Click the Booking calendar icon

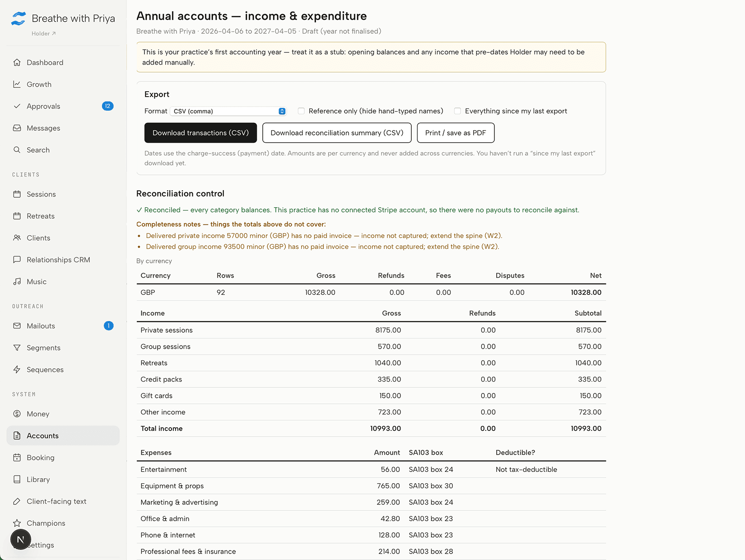pyautogui.click(x=17, y=457)
